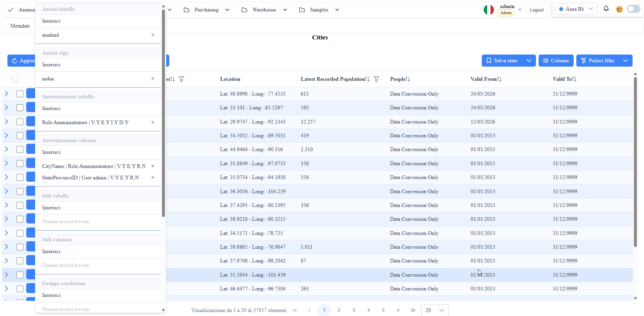Open the Salva stato dropdown arrow
The image size is (644, 316).
point(529,61)
